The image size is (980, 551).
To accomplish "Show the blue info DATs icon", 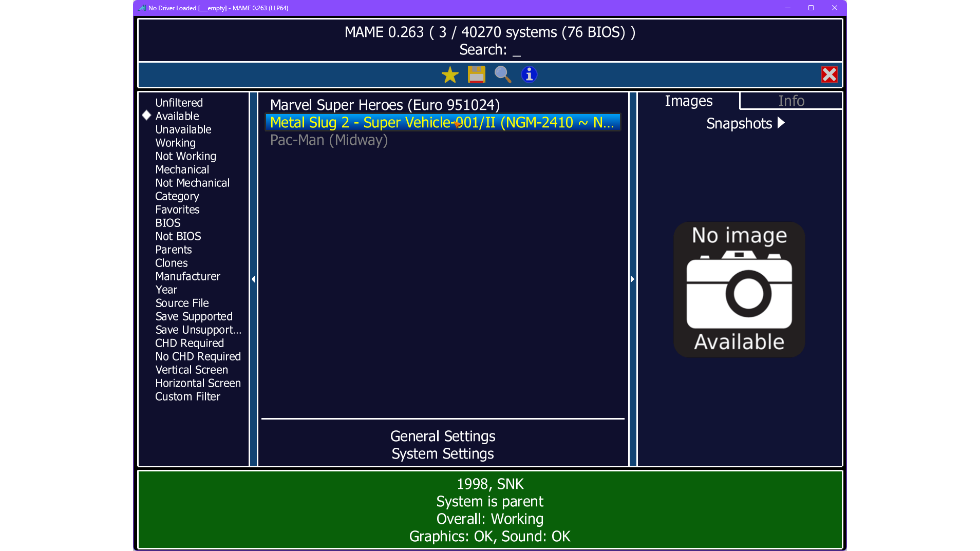I will click(529, 75).
